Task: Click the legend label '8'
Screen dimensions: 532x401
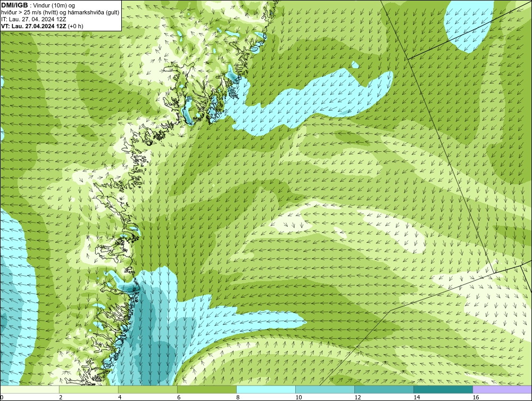Action: click(238, 397)
